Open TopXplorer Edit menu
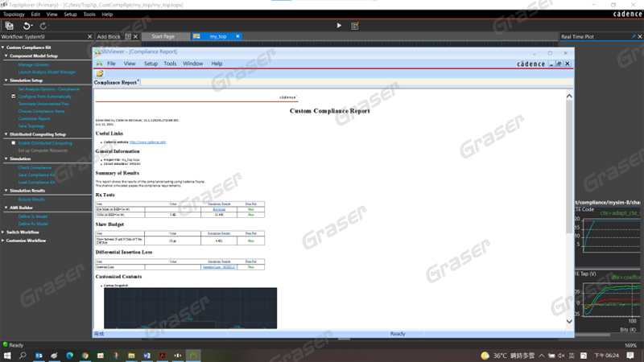The height and width of the screenshot is (362, 644). (x=35, y=14)
